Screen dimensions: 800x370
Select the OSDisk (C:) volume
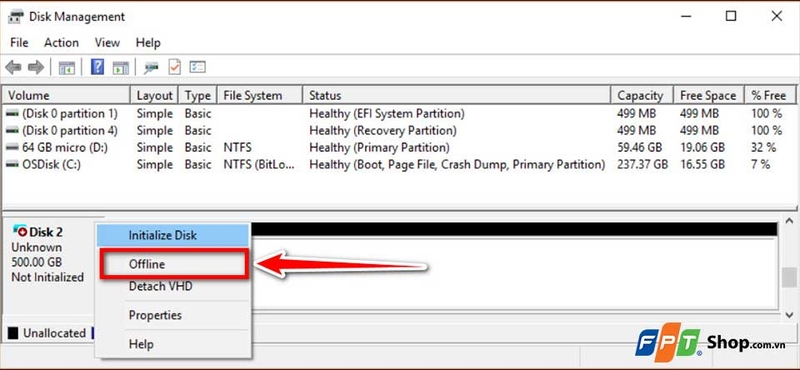(x=51, y=165)
